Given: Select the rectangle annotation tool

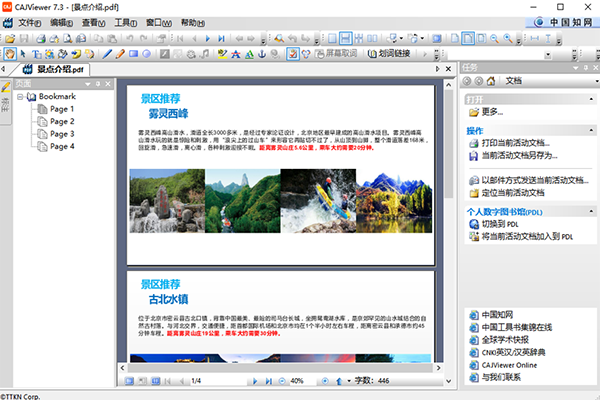Looking at the screenshot, I should [134, 54].
